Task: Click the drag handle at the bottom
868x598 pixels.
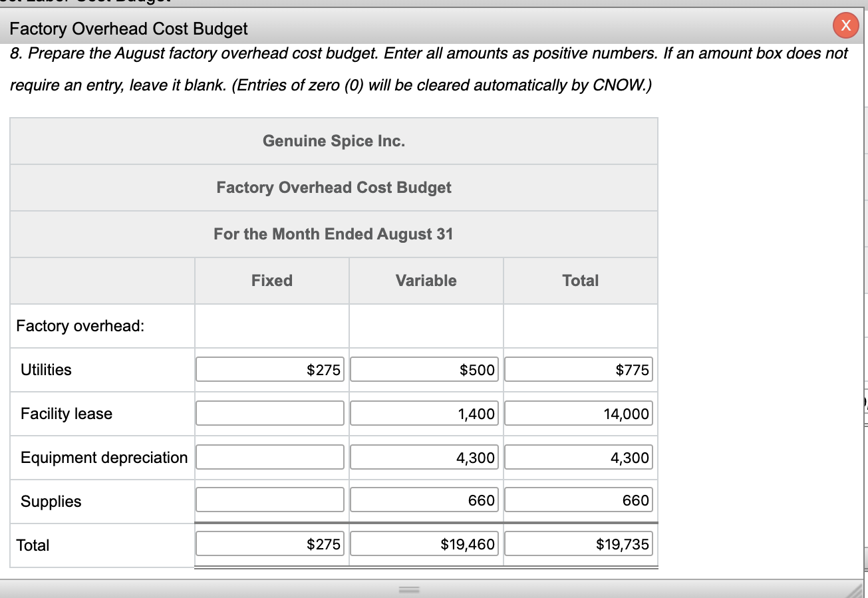Action: click(x=408, y=588)
